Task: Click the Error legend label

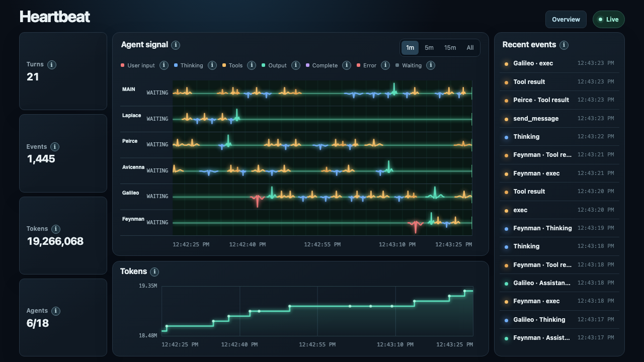Action: (x=370, y=65)
